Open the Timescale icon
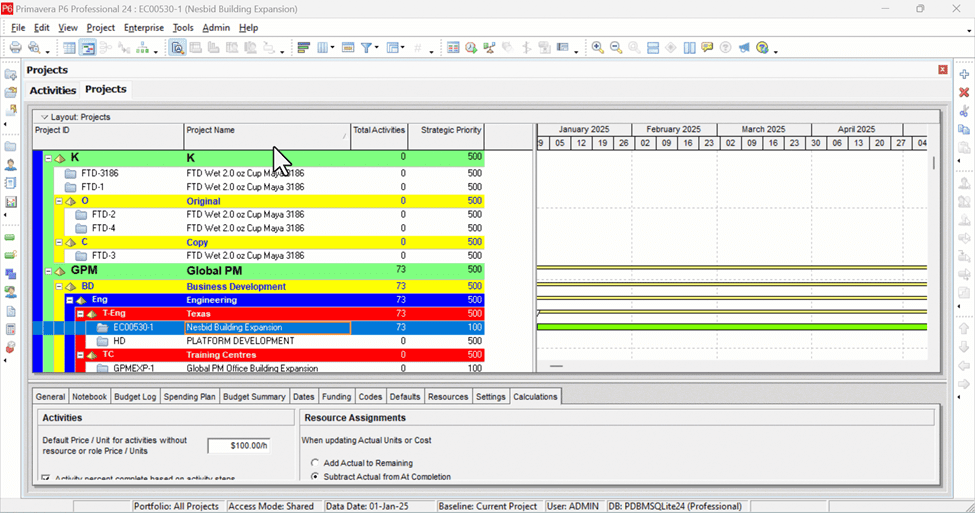 pyautogui.click(x=348, y=48)
